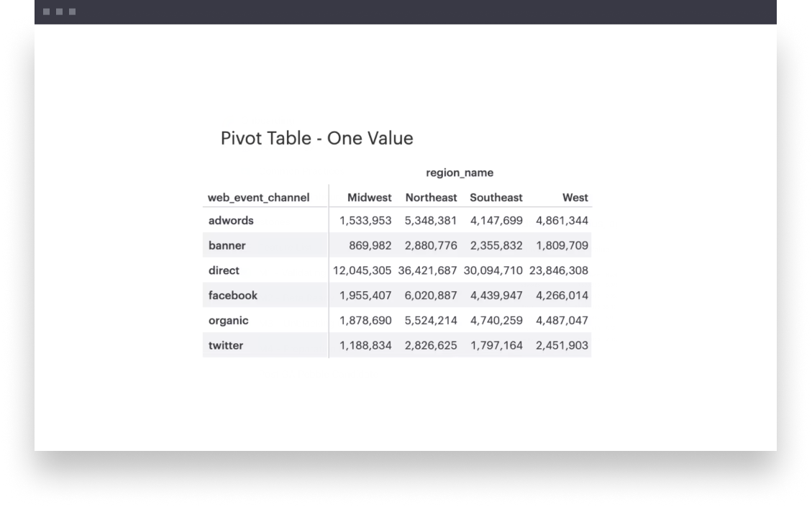The image size is (812, 507).
Task: Sort by the web_event_channel header
Action: click(258, 198)
